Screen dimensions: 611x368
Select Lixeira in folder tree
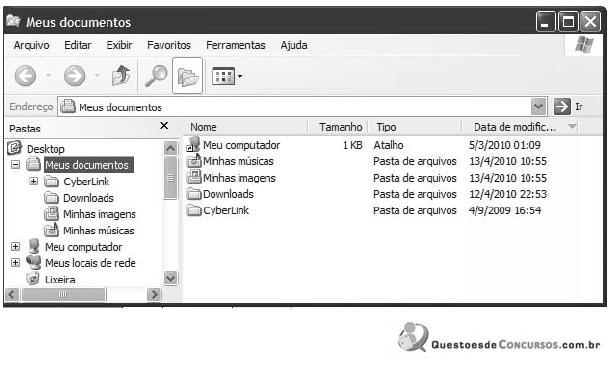[60, 280]
